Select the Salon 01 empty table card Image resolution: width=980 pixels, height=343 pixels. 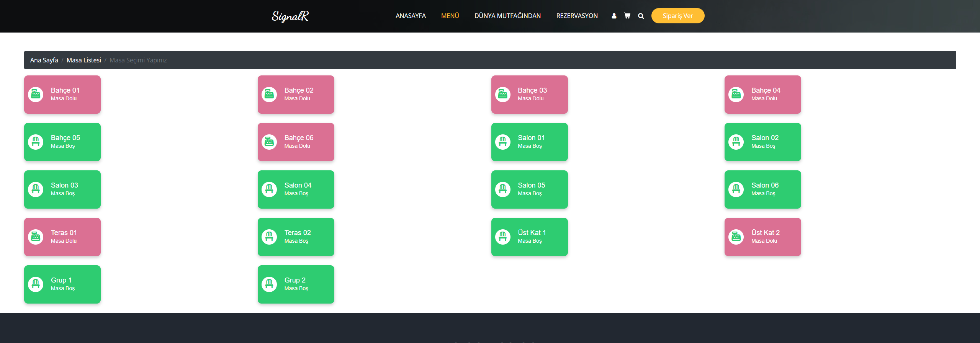coord(529,142)
